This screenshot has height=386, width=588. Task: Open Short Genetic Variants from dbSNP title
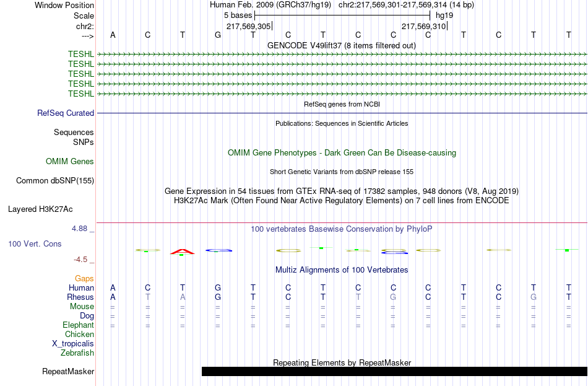[x=342, y=172]
